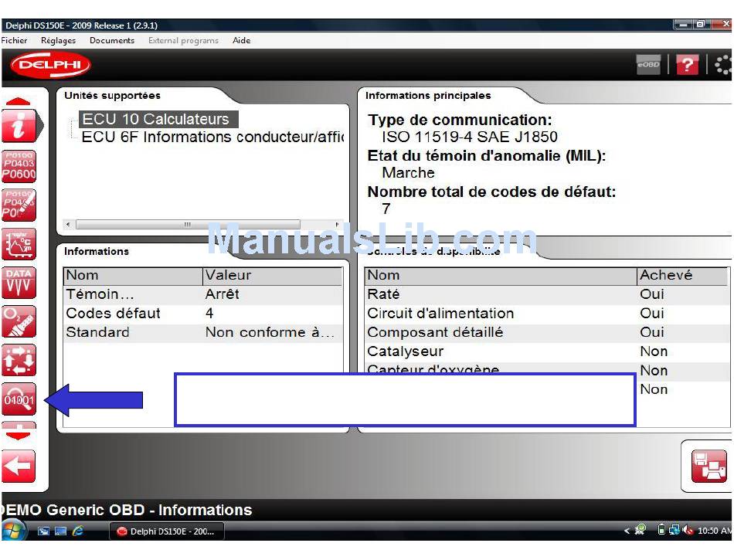Click the erase fault codes icon
734x560 pixels.
(19, 205)
